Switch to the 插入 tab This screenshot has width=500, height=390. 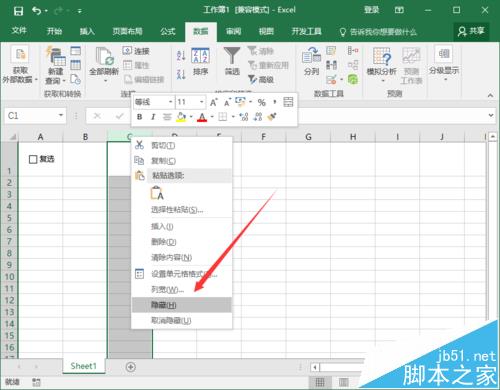coord(87,31)
